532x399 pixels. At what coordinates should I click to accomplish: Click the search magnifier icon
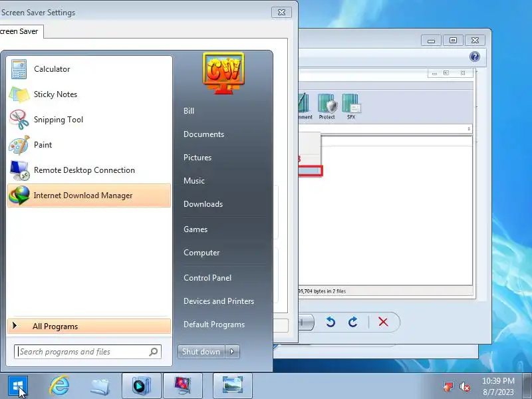(154, 352)
